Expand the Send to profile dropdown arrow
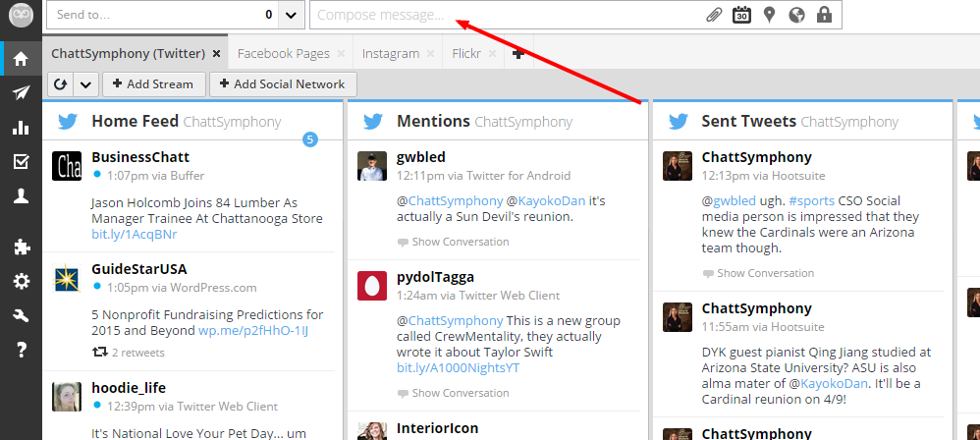 point(291,15)
